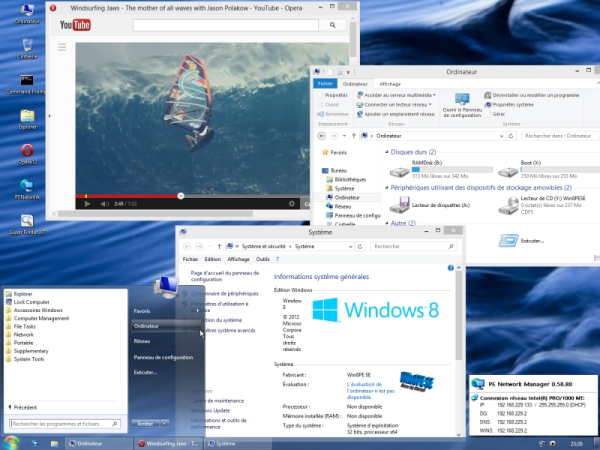Open Boot (X:) drive
Screen dimensions: 600x450
549,169
